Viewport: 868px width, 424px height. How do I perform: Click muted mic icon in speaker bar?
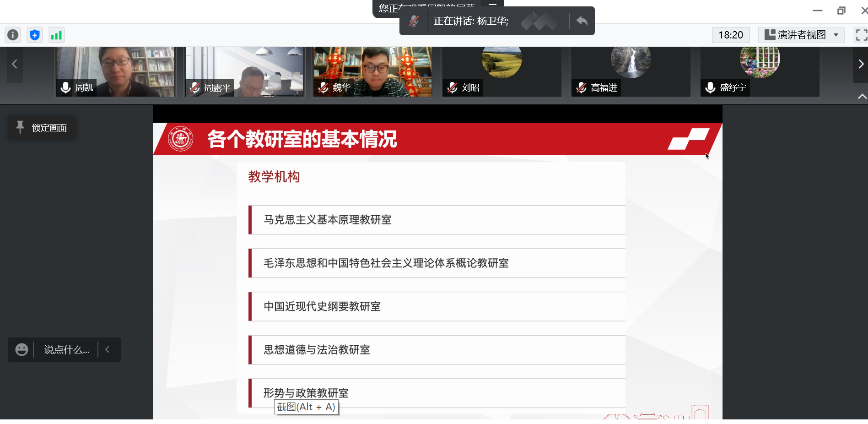[414, 21]
